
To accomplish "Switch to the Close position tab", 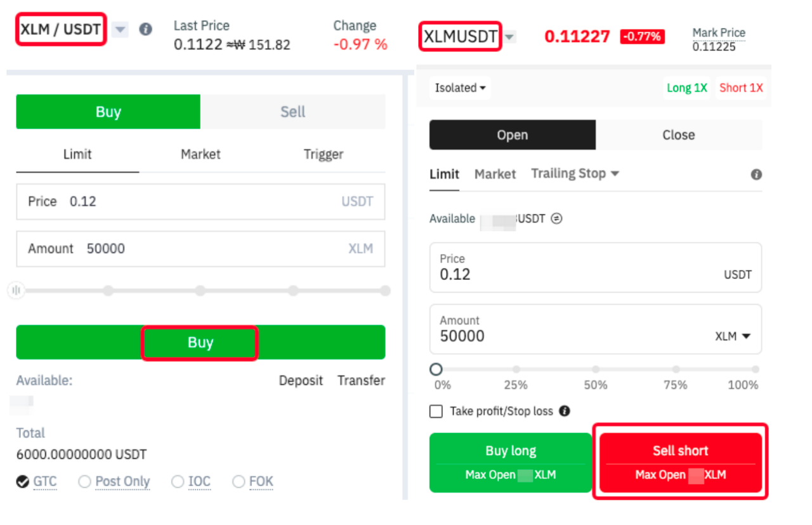I will tap(678, 135).
